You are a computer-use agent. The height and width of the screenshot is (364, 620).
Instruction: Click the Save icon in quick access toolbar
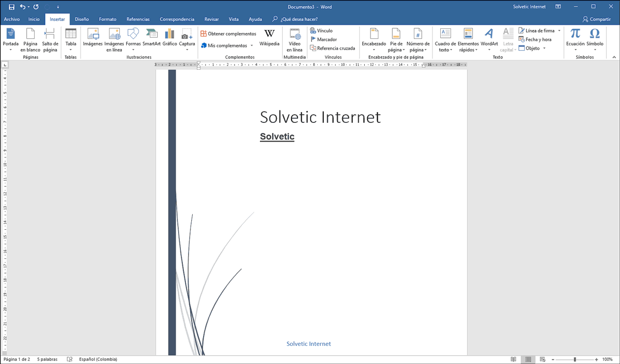tap(11, 7)
